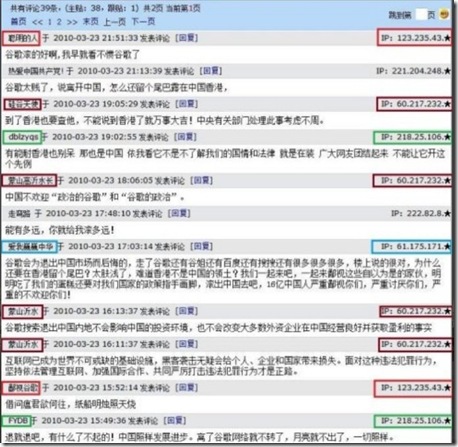Reply to the 19:05:29 comment
The height and width of the screenshot is (447, 458).
click(187, 104)
